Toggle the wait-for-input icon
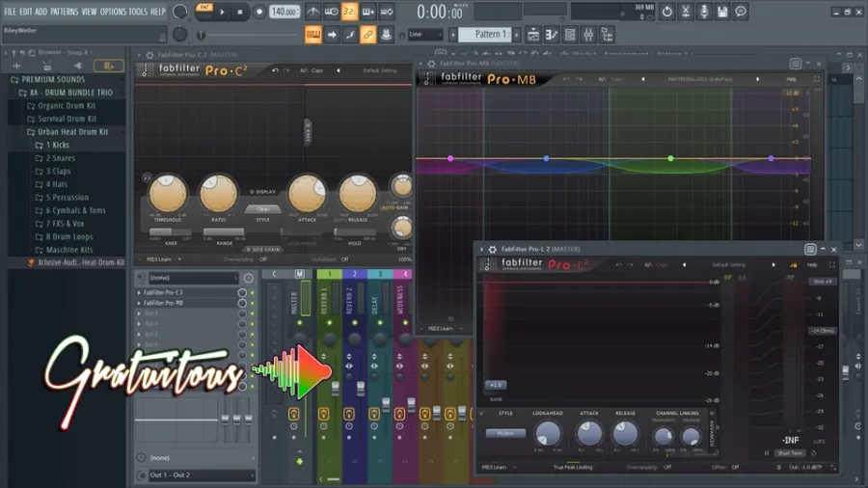Screen dimensions: 868x488 [x=331, y=12]
